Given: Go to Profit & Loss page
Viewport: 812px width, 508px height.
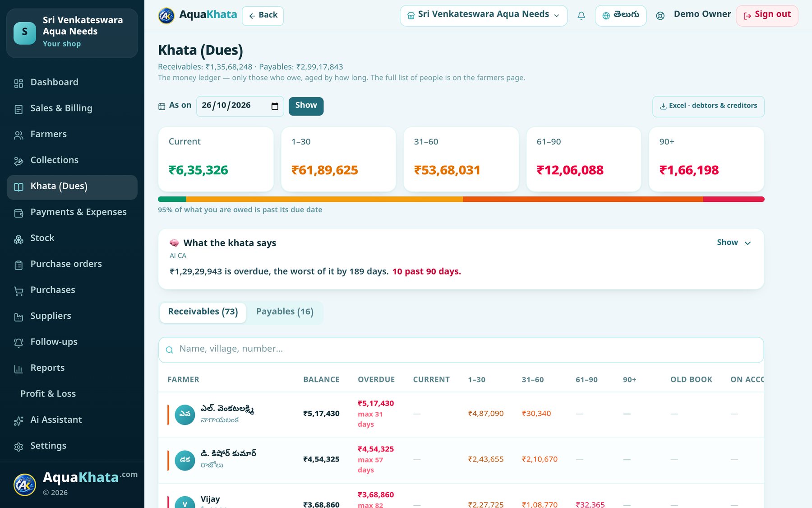Looking at the screenshot, I should click(72, 394).
